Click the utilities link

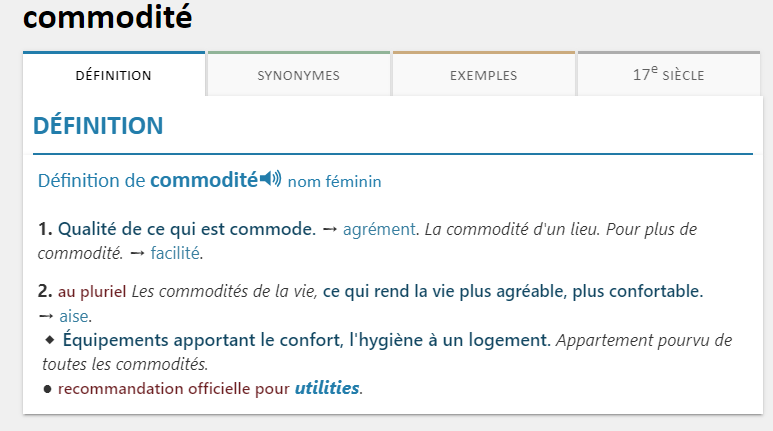(326, 388)
